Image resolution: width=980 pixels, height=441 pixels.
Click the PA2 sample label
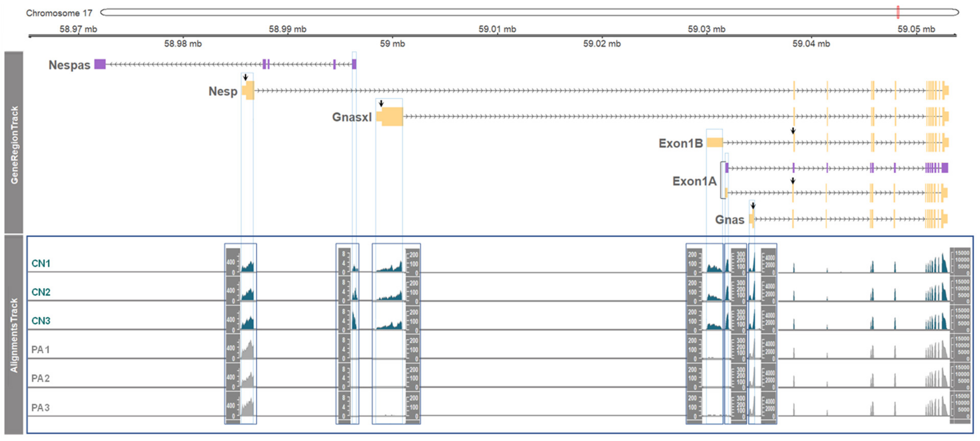pos(40,378)
